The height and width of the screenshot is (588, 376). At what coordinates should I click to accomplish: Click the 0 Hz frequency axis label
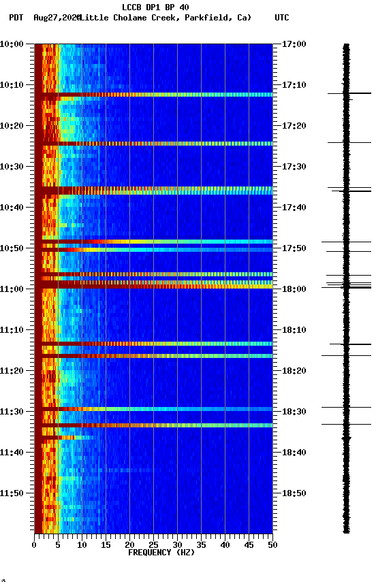pos(34,545)
